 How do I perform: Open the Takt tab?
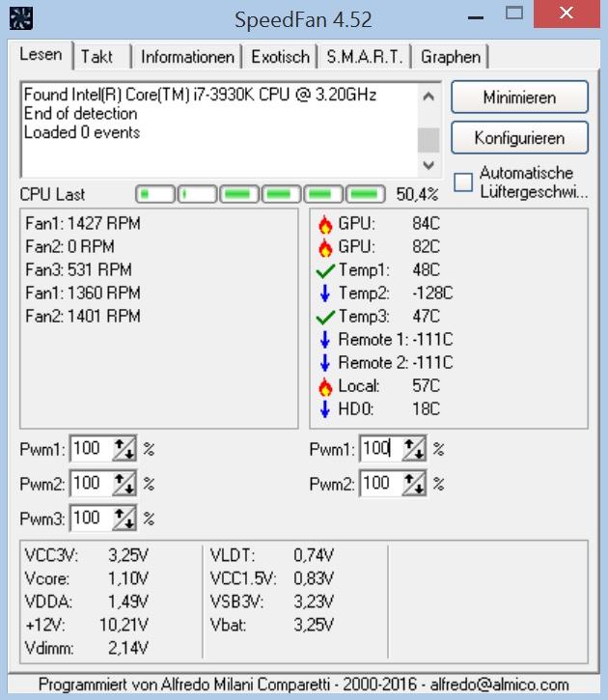(x=102, y=57)
